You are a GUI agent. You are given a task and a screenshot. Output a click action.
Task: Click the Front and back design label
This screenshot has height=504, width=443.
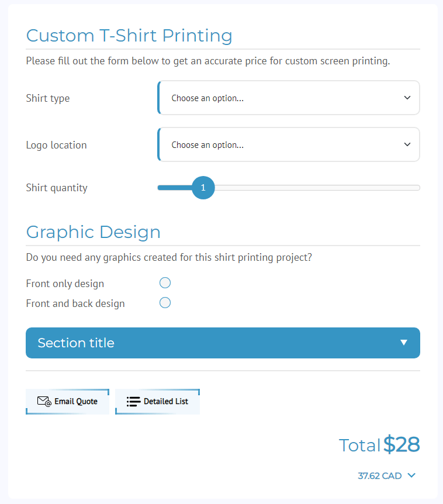(x=75, y=303)
